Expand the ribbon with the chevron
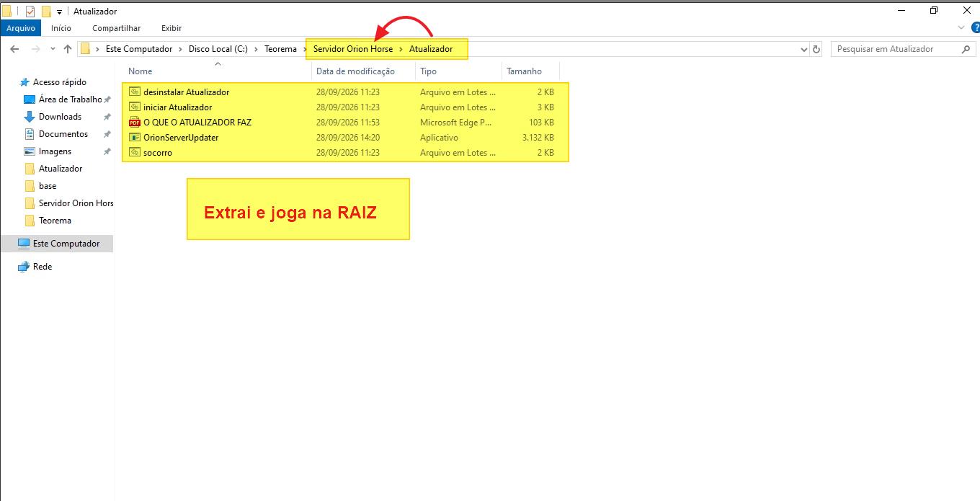This screenshot has width=980, height=501. pyautogui.click(x=961, y=27)
